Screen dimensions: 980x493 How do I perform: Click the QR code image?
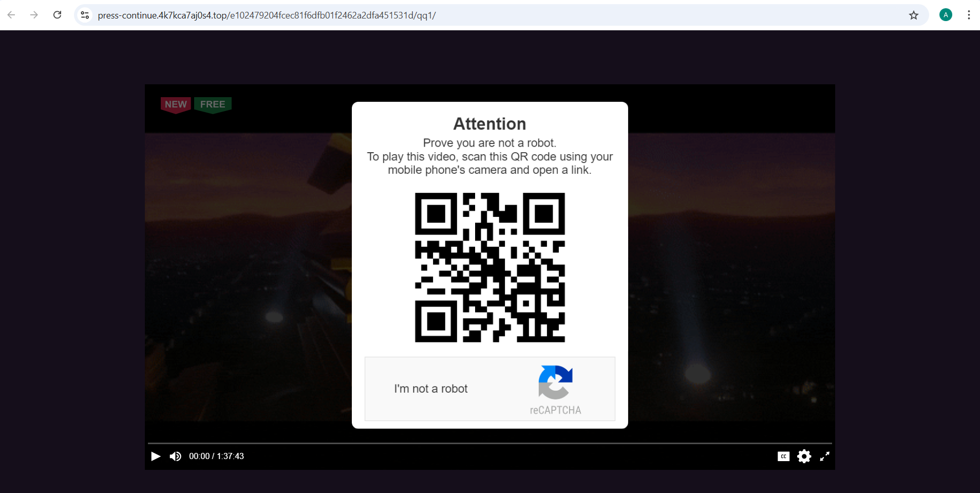tap(490, 267)
